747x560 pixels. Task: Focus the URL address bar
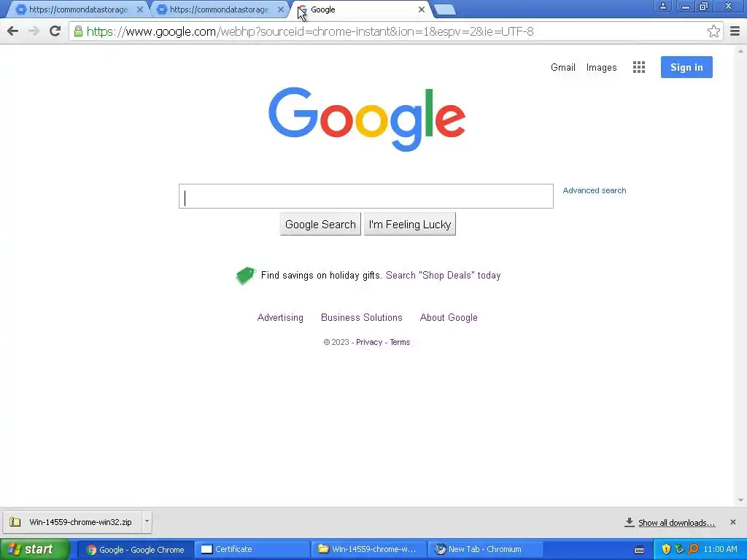tap(391, 31)
